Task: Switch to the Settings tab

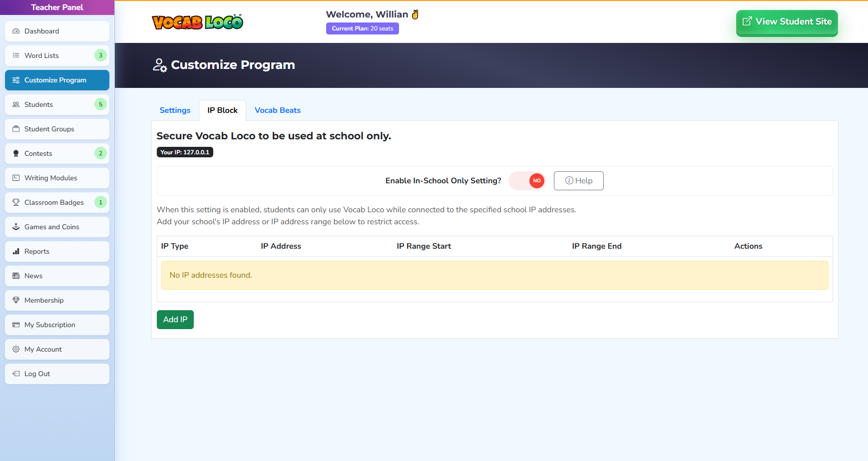Action: (175, 110)
